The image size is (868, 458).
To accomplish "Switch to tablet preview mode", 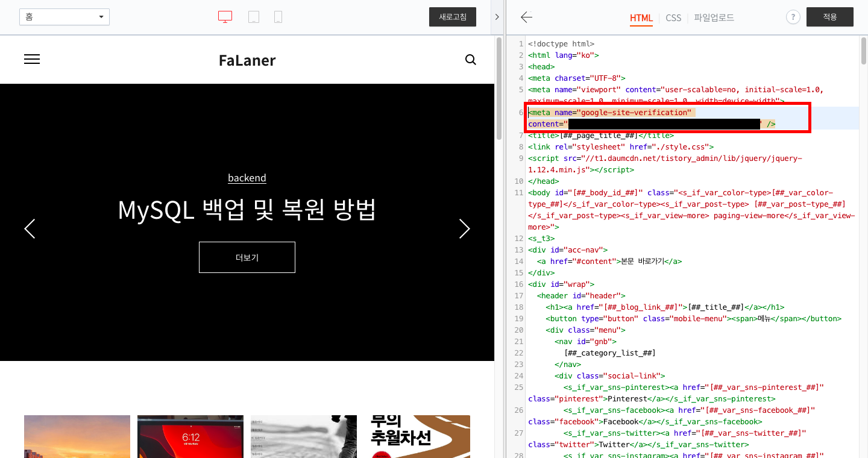I will point(254,16).
